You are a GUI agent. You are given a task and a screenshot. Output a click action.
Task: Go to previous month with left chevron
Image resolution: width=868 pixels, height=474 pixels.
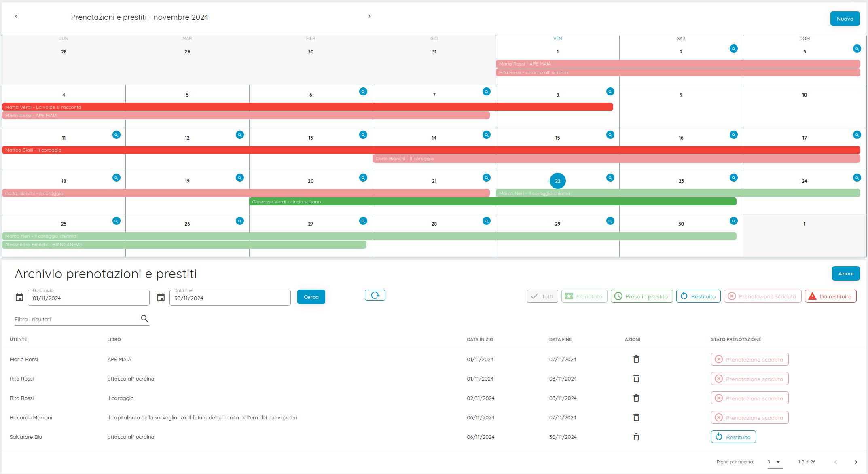tap(16, 16)
